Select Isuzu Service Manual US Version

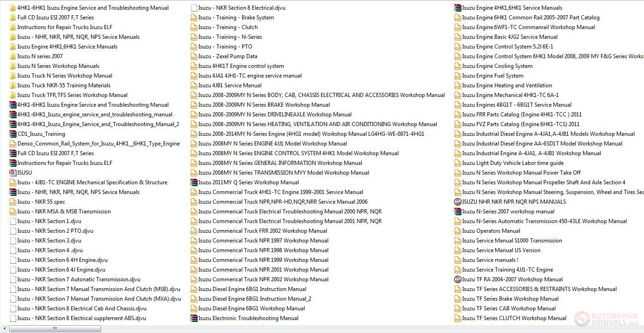501,250
